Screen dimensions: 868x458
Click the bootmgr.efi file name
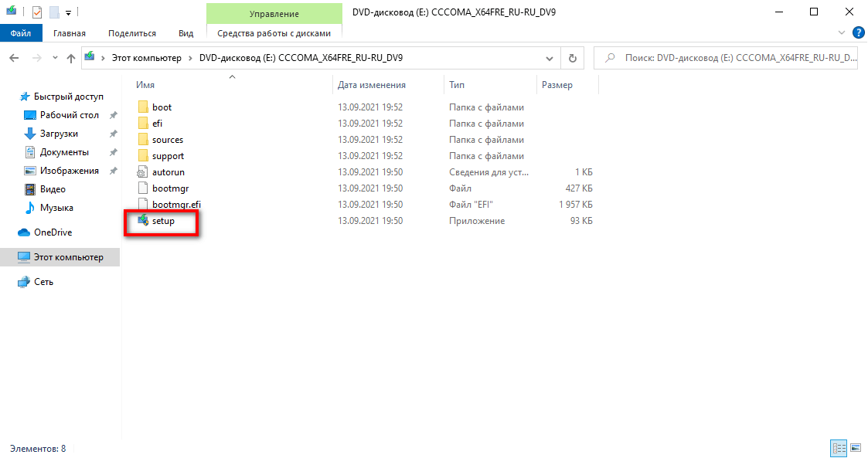click(176, 204)
